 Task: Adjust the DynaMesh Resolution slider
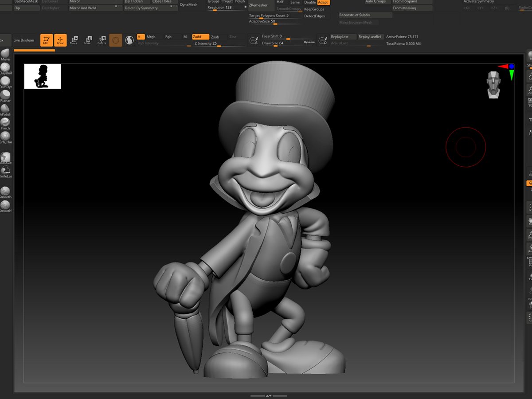(x=227, y=8)
